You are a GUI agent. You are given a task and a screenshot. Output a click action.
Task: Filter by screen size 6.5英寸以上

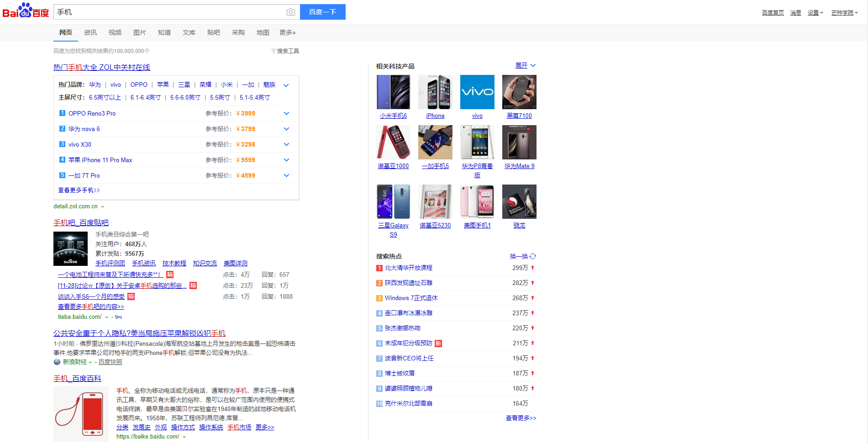pos(105,97)
